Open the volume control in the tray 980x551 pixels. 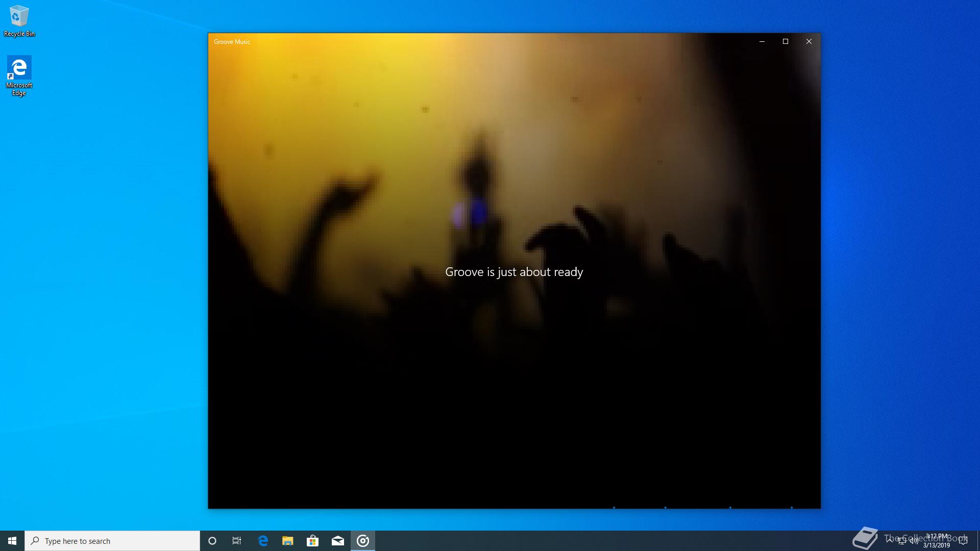click(914, 541)
